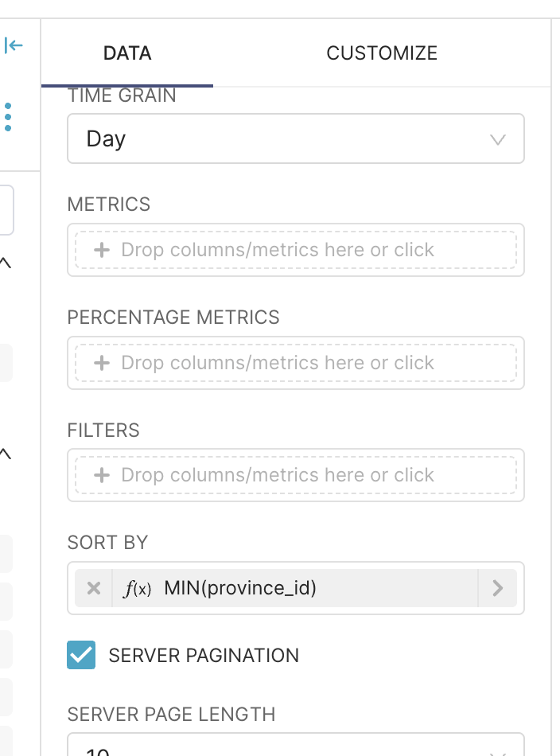Open the three-dot options menu
560x756 pixels.
click(9, 116)
